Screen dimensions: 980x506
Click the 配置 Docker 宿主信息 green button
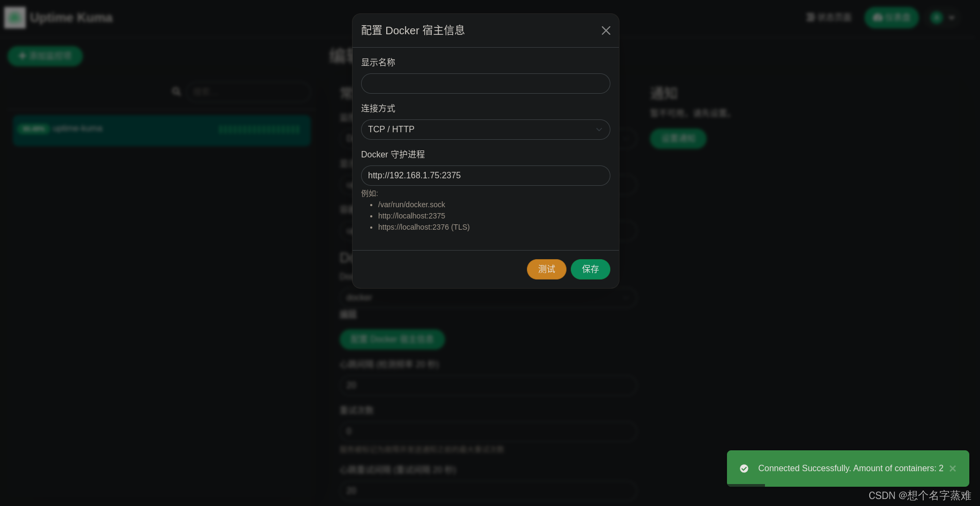392,339
